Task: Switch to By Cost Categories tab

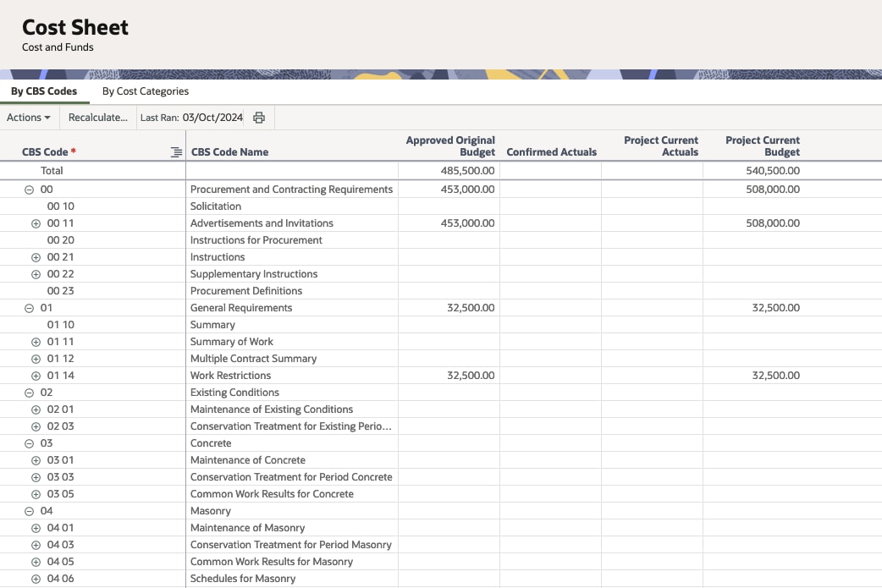Action: (x=146, y=91)
